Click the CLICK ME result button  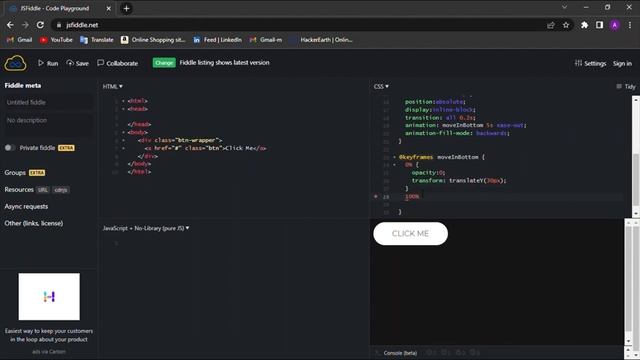coord(410,234)
